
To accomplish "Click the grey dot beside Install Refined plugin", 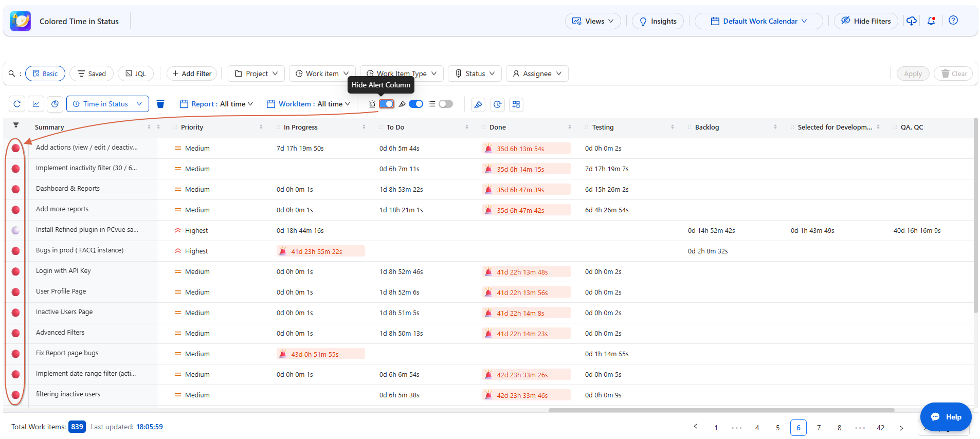I will pyautogui.click(x=15, y=230).
